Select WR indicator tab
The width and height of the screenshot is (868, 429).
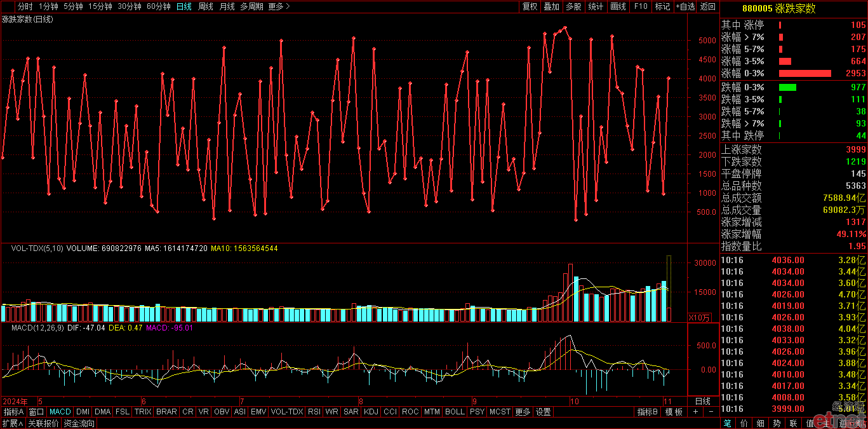pos(331,412)
